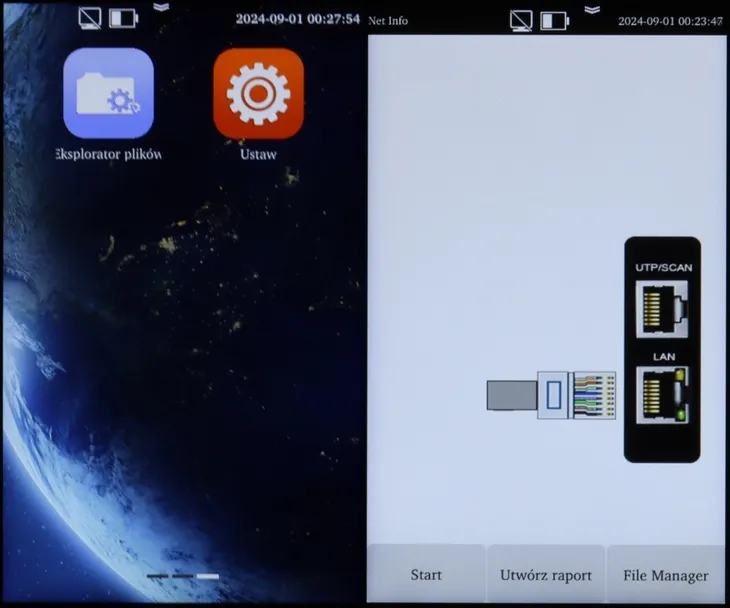
Task: Tap the UTP/SCAN port icon
Action: 662,307
